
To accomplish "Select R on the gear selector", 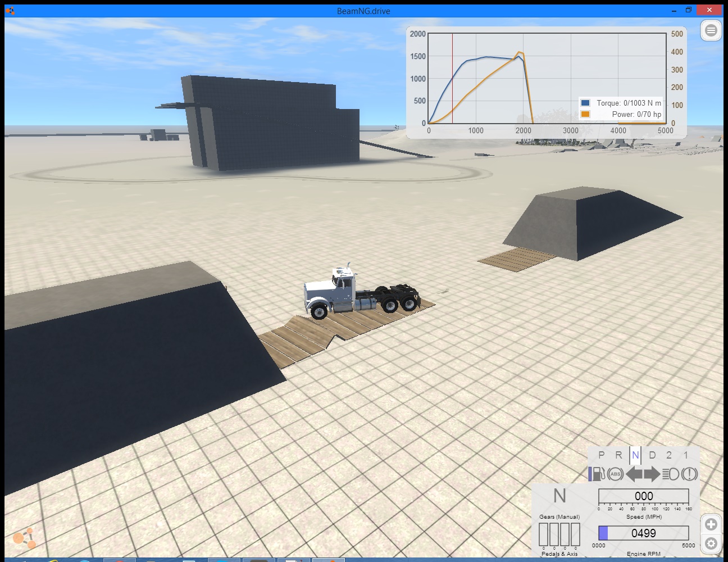I will [618, 455].
